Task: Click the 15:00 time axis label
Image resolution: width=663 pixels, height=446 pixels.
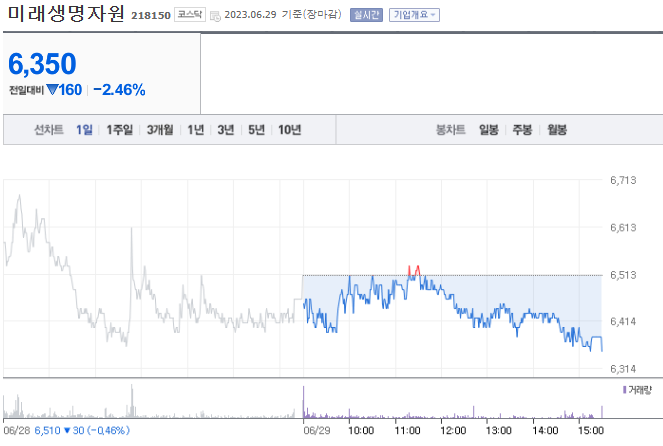Action: [x=591, y=431]
